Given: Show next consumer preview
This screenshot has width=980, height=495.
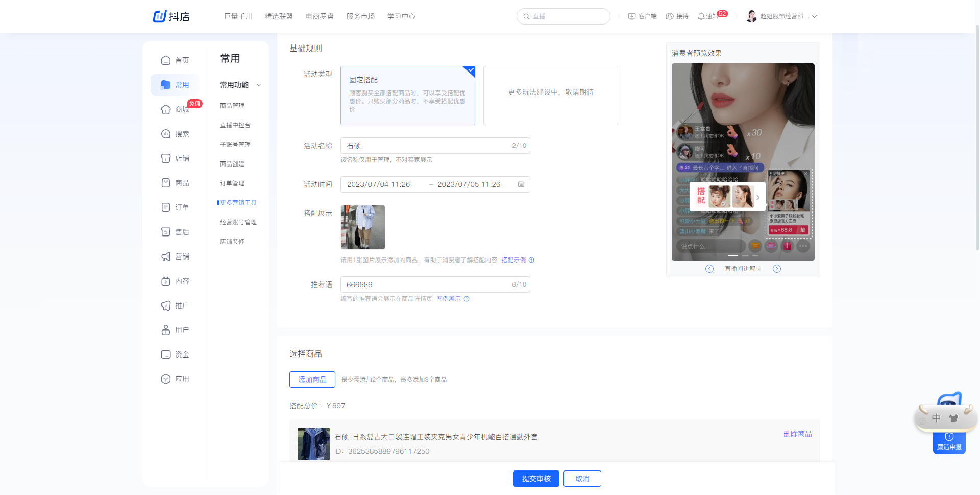Looking at the screenshot, I should click(x=777, y=269).
